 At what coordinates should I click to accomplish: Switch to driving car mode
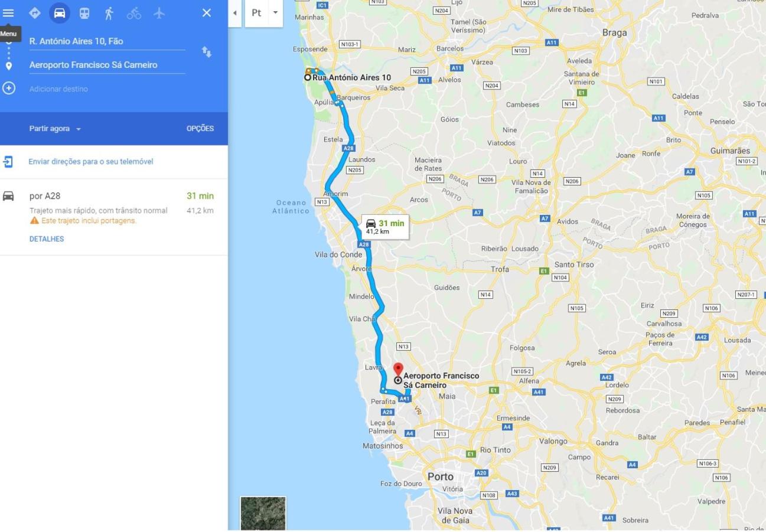point(59,12)
